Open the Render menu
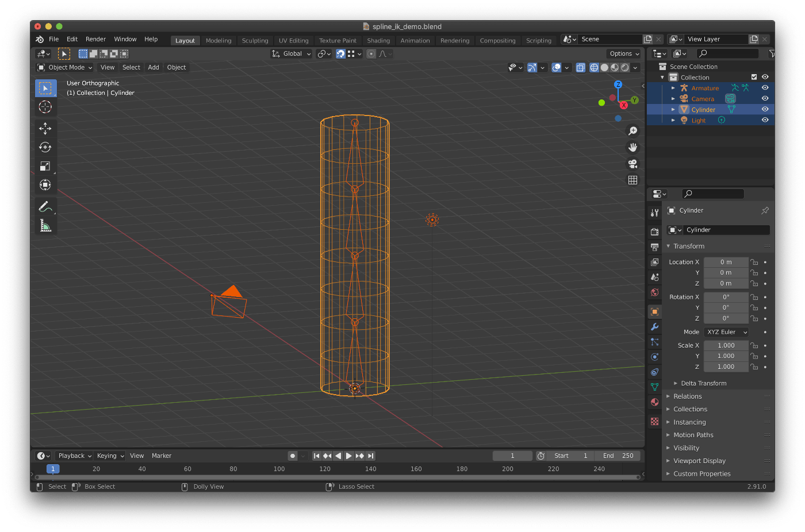805x532 pixels. [x=95, y=39]
